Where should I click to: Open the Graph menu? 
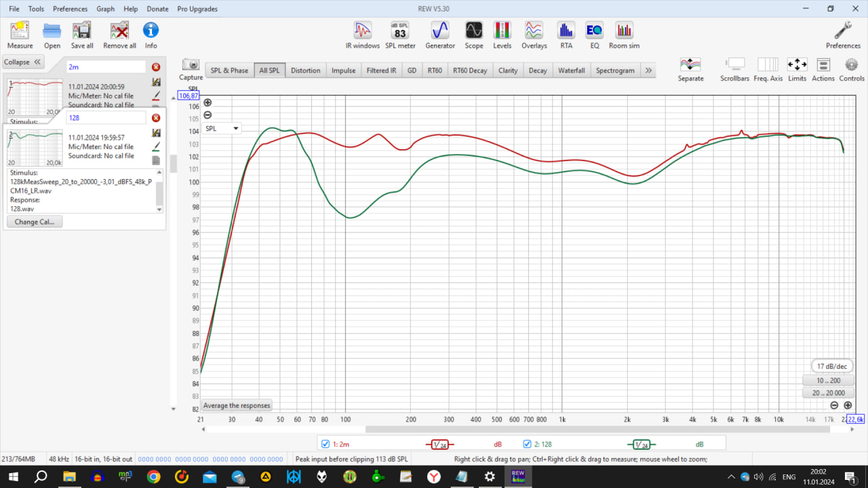coord(105,9)
